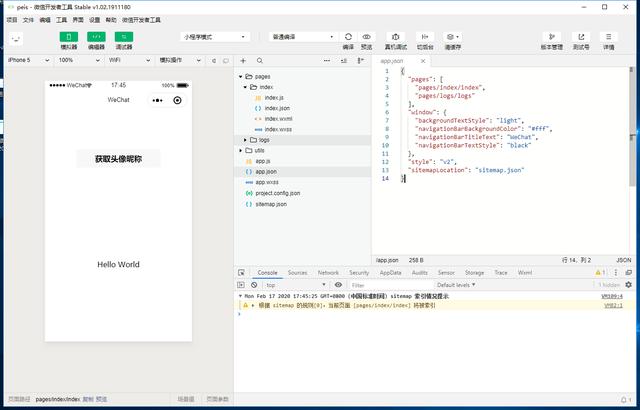
Task: Open sitemap.json file
Action: [271, 204]
